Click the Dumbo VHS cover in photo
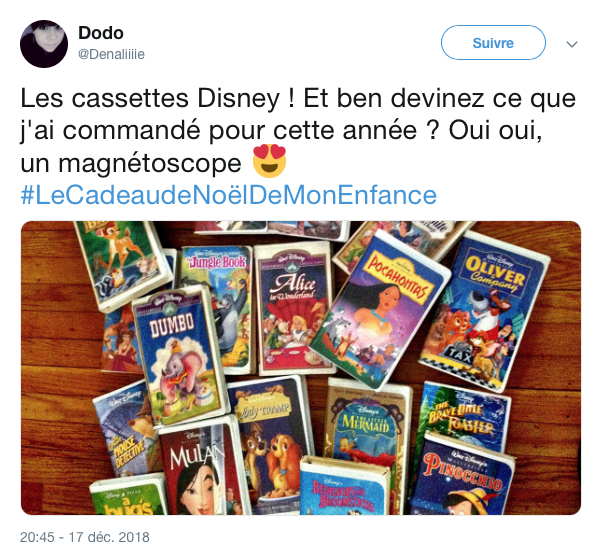 179,355
